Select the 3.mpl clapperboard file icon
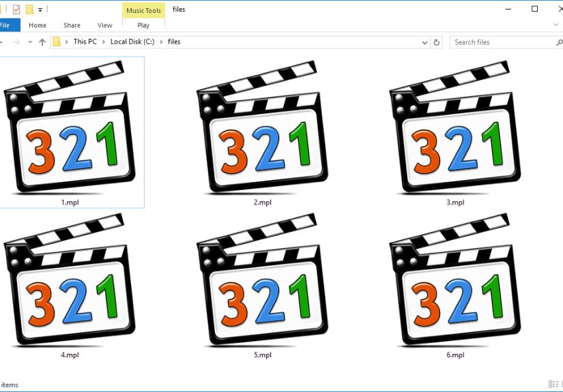The image size is (563, 392). (455, 127)
